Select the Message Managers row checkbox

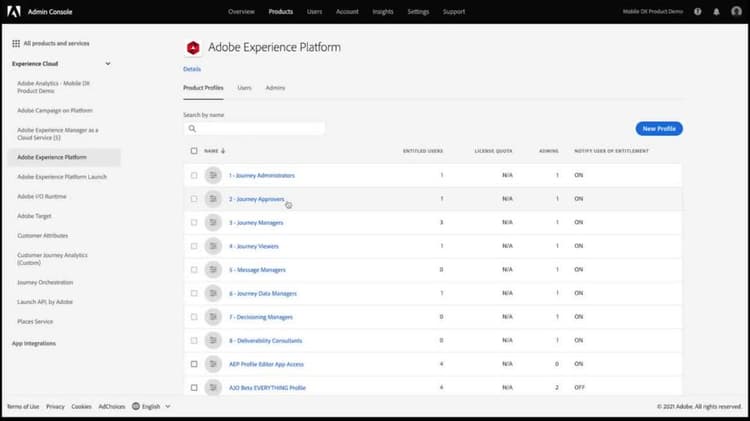pyautogui.click(x=194, y=269)
